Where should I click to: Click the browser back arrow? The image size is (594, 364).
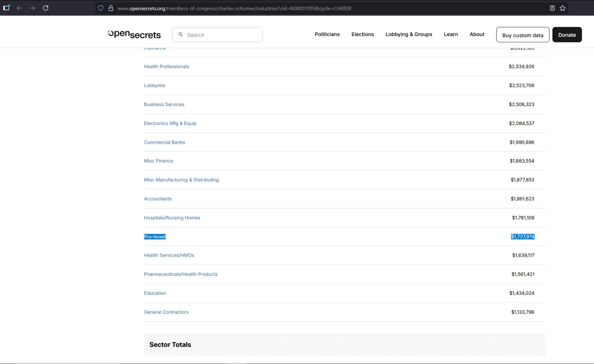point(19,8)
